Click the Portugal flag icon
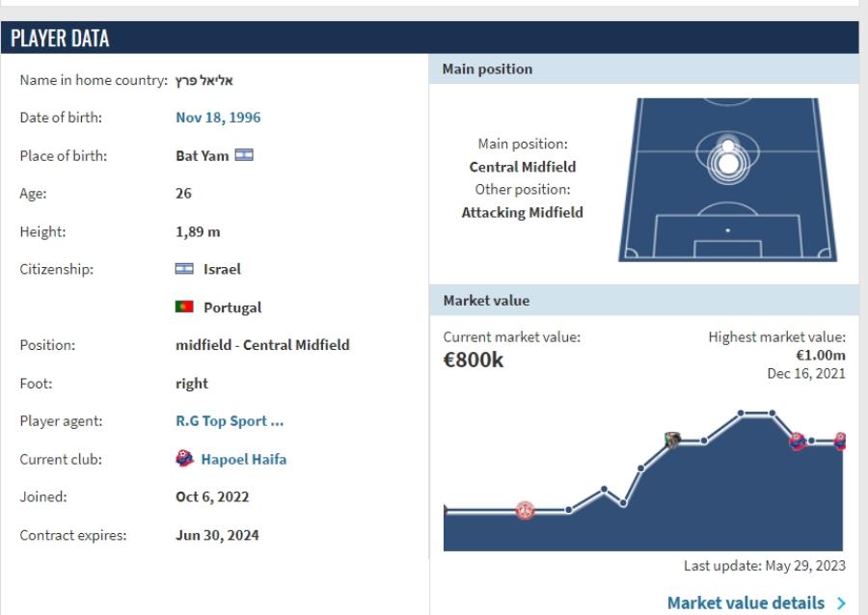Screen dimensions: 868x615 [x=184, y=307]
